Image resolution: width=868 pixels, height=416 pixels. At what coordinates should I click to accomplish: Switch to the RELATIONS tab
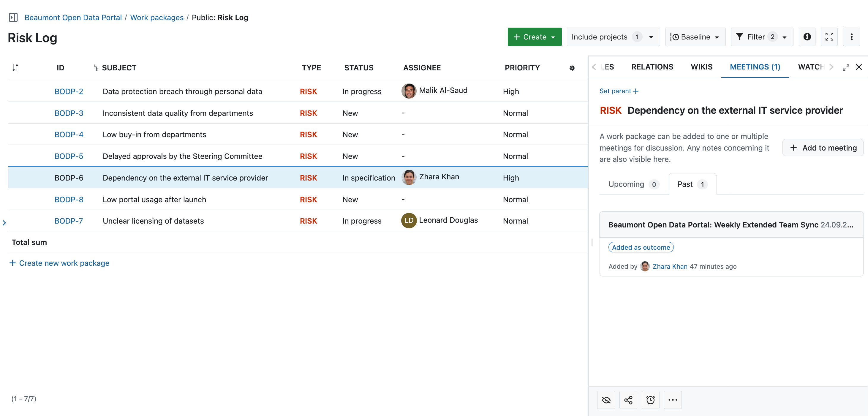(x=652, y=67)
